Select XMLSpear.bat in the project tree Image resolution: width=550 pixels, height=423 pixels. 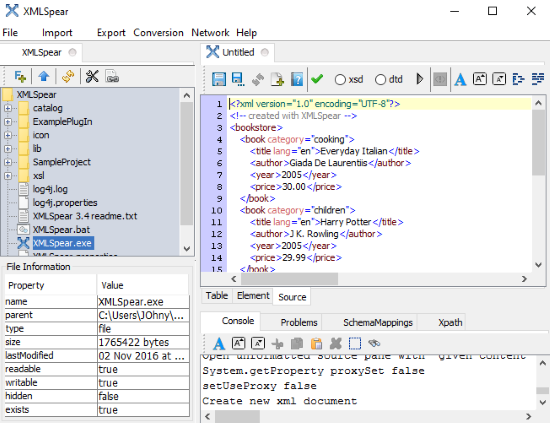tap(61, 230)
